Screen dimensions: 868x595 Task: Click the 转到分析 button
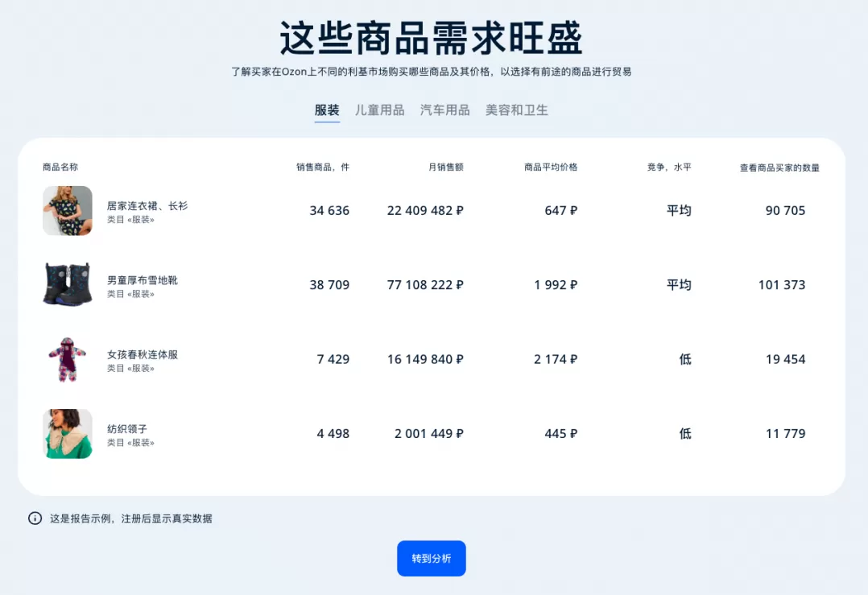(432, 558)
